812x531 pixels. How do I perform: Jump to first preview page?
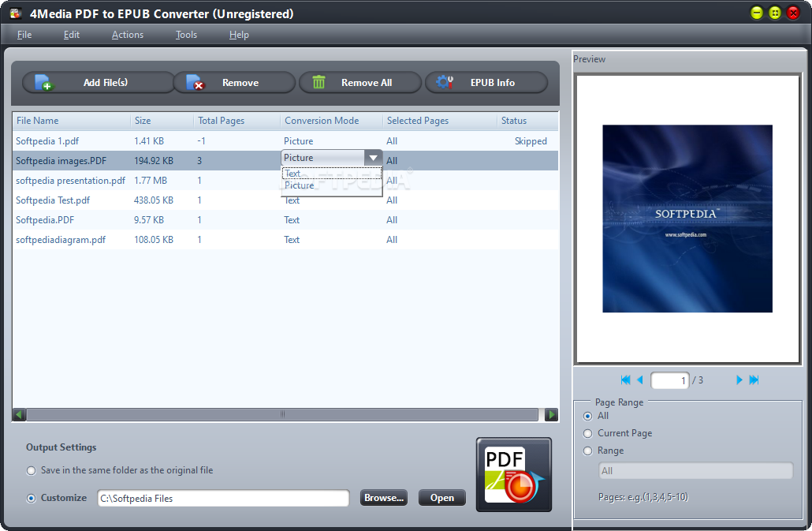tap(625, 380)
